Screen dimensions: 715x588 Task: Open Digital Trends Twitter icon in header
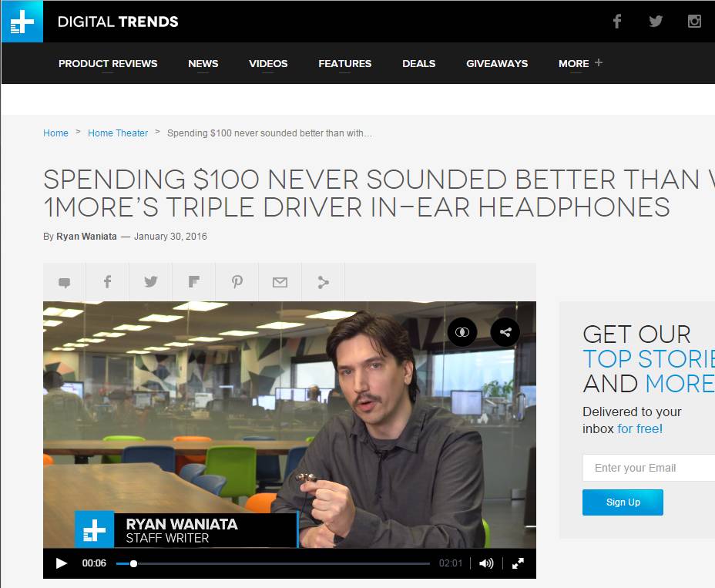coord(656,21)
